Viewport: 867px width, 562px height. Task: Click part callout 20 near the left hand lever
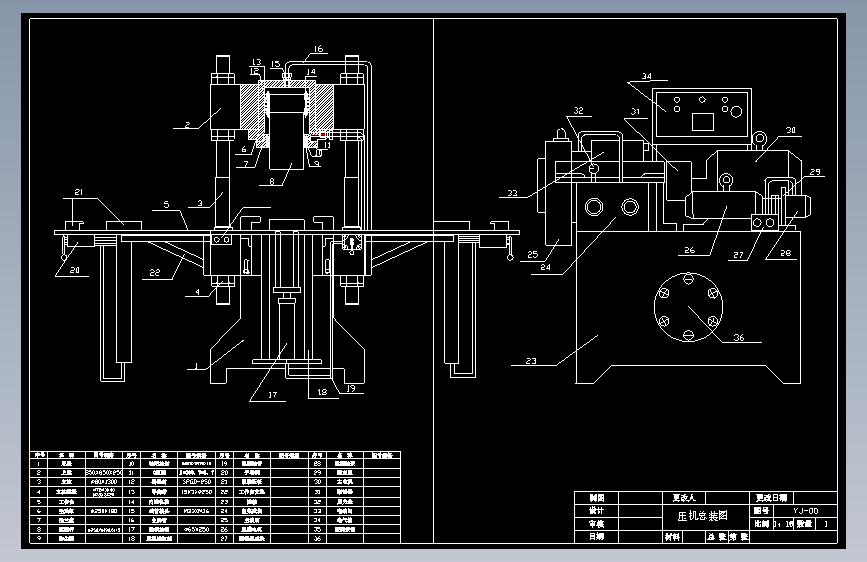click(75, 270)
